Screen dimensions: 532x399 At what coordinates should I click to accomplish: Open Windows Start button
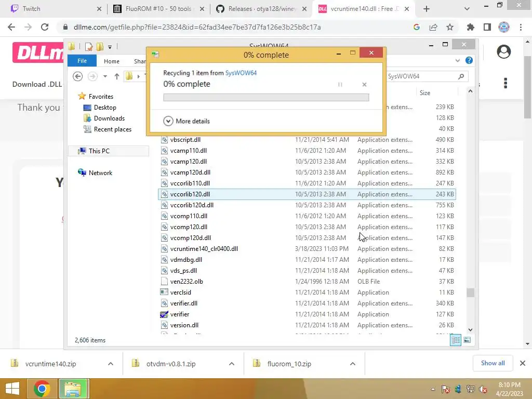pyautogui.click(x=12, y=389)
